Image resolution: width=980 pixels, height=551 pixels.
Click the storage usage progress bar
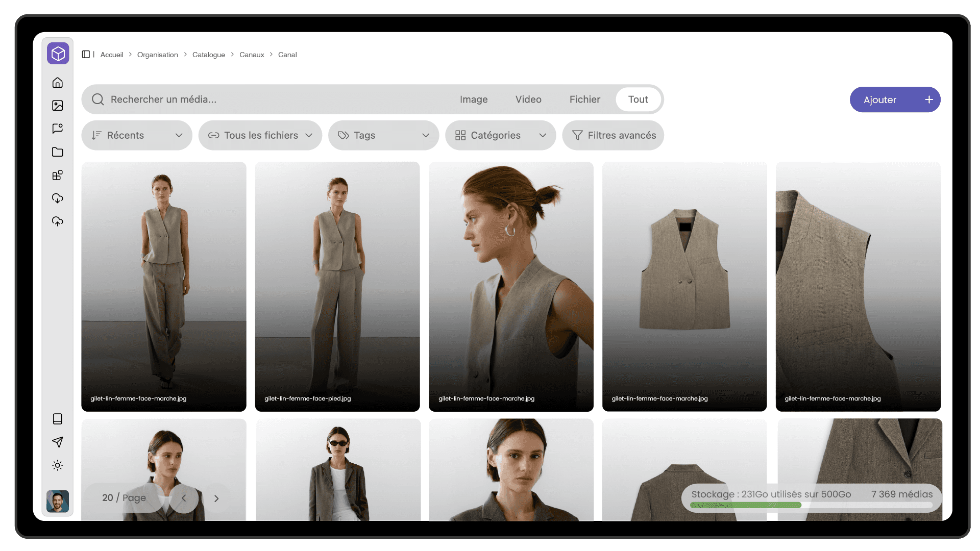pos(811,505)
